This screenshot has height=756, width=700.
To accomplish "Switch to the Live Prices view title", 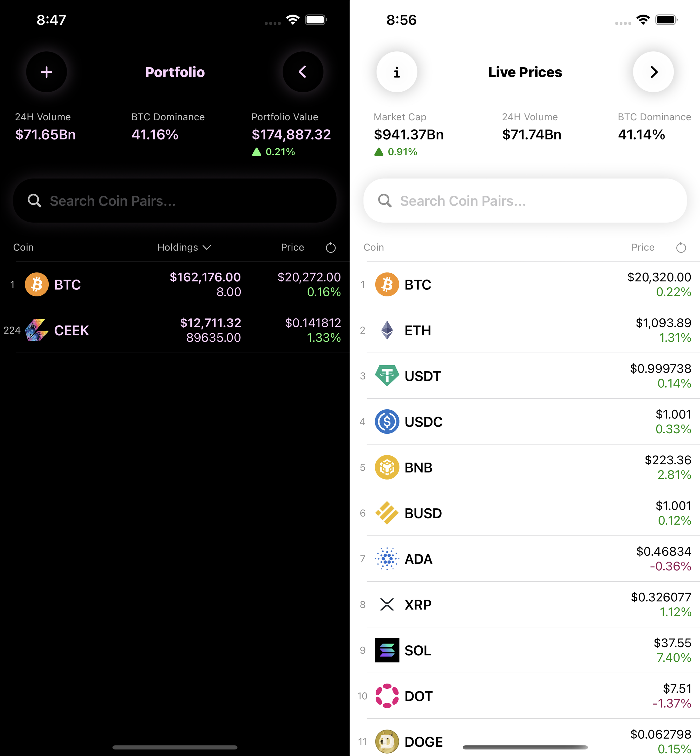I will (x=525, y=72).
